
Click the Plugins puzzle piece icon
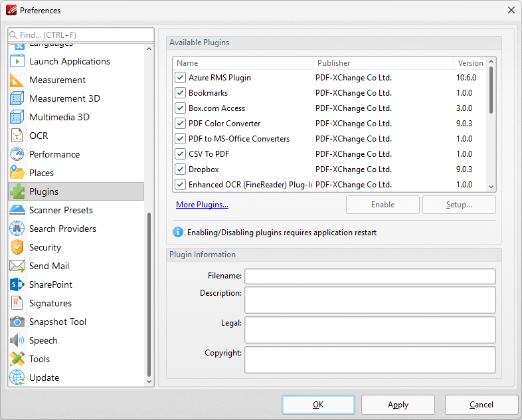coord(17,191)
